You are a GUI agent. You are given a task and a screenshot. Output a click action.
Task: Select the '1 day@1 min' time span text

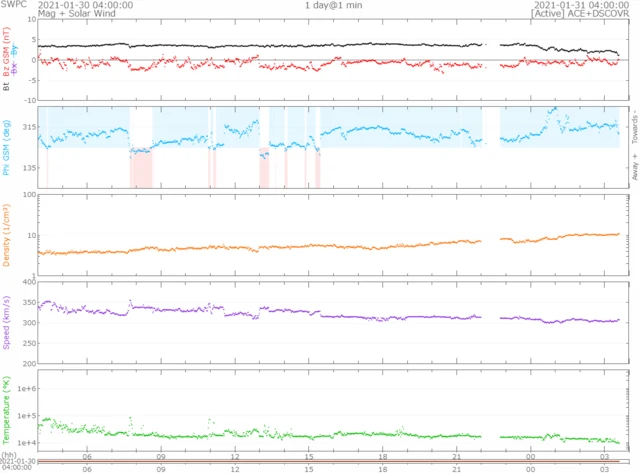(333, 5)
